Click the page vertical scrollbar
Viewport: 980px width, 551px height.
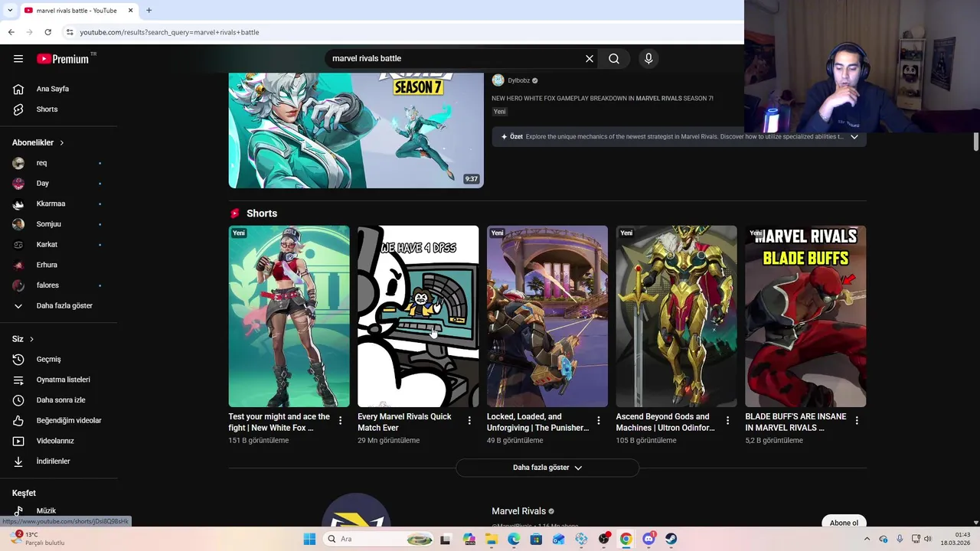[976, 142]
